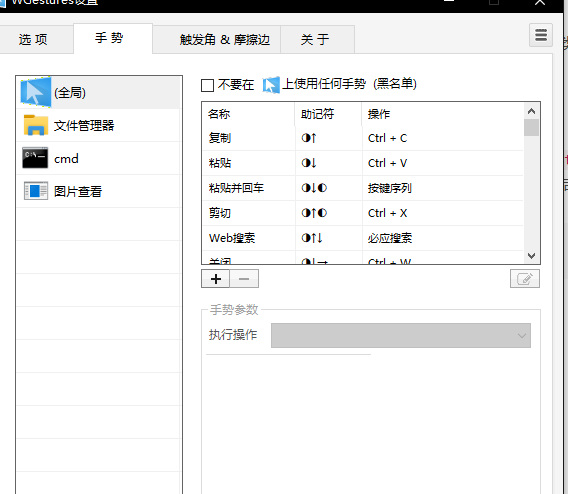The height and width of the screenshot is (494, 568).
Task: Click the gesture list scroll down arrow
Action: click(531, 256)
